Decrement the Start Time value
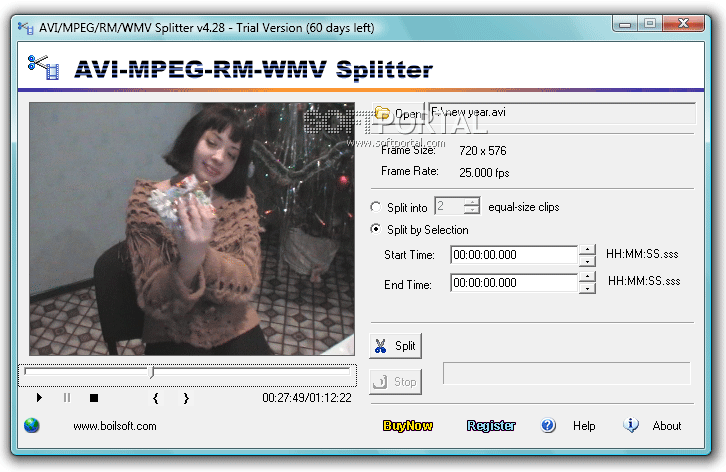Viewport: 726px width, 472px height. coord(587,261)
